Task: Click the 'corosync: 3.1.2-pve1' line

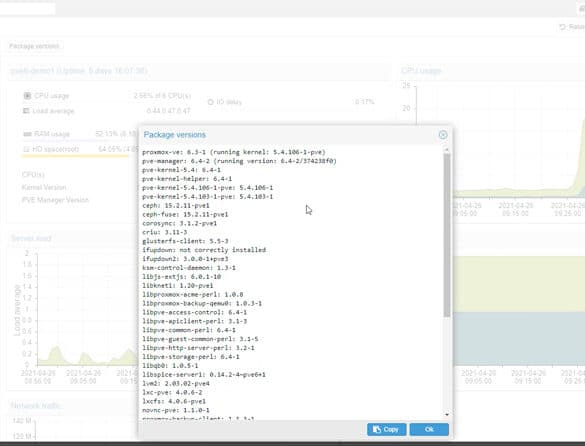Action: (x=179, y=223)
